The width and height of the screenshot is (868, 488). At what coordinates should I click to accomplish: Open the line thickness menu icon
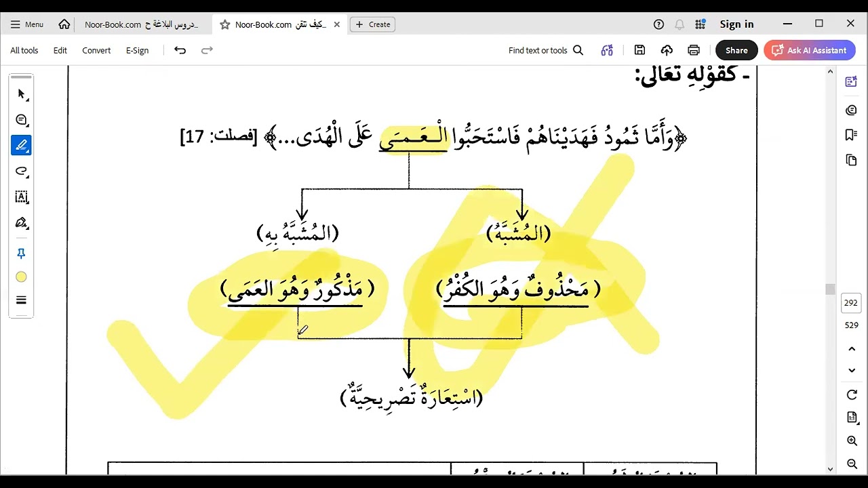21,300
